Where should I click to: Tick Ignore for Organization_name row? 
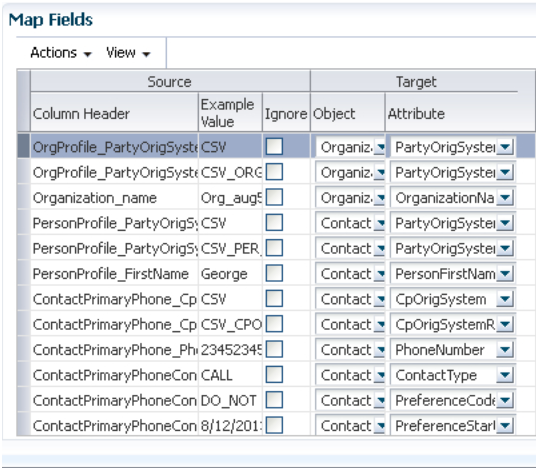point(274,197)
